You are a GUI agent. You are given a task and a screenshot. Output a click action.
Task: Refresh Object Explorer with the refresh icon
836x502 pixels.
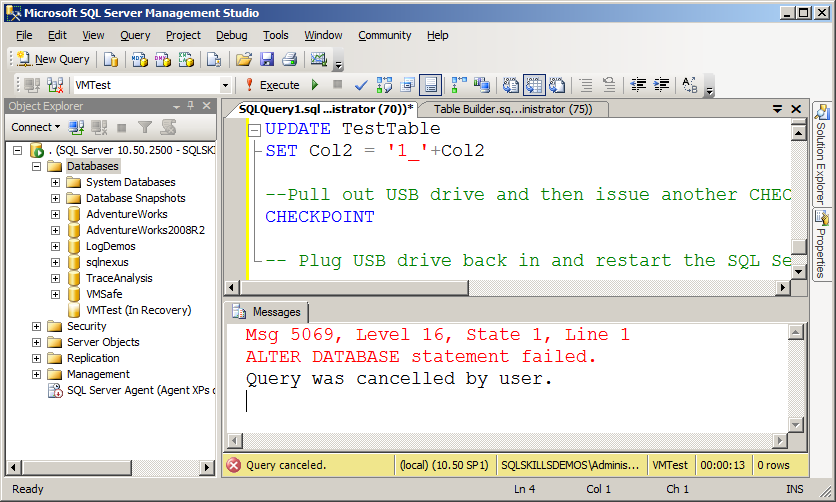click(x=168, y=127)
